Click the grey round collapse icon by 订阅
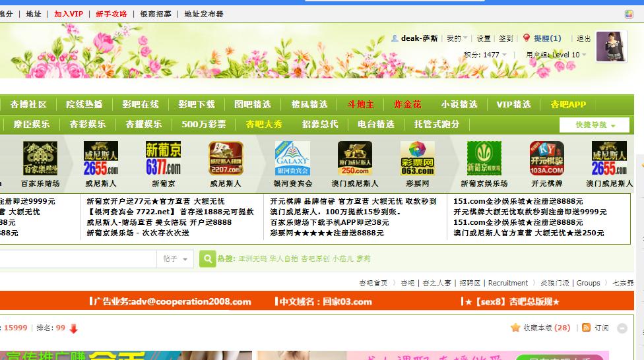Viewport: 644px width, 360px height. coord(622,328)
